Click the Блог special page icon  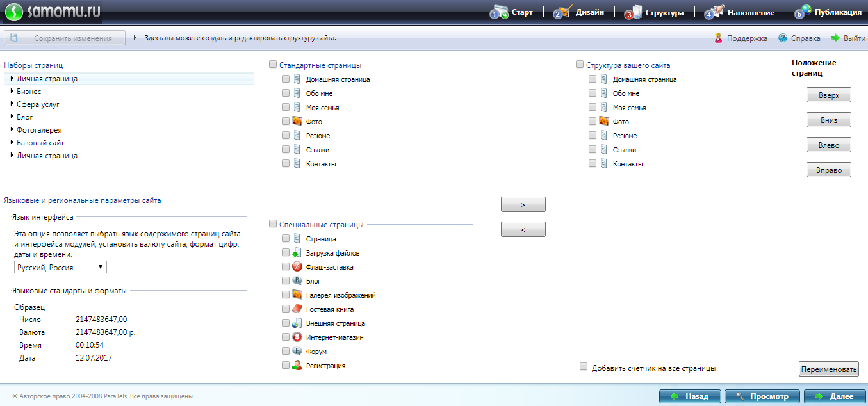297,281
